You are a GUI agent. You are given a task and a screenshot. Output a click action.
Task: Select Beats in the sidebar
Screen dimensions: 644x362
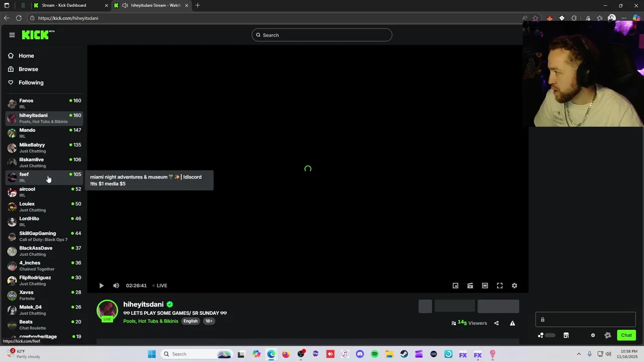44,325
